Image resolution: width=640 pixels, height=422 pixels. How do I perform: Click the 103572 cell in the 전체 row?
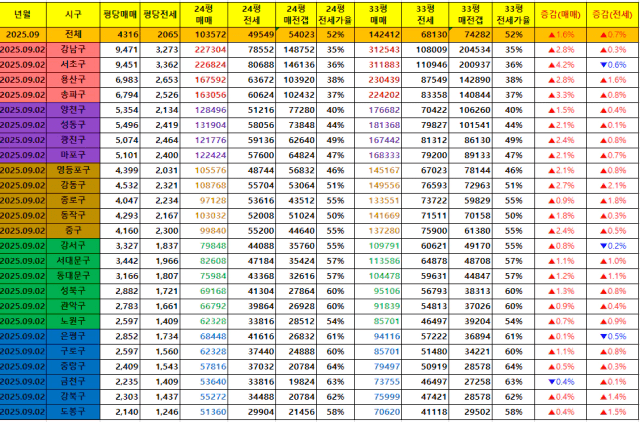pyautogui.click(x=203, y=35)
